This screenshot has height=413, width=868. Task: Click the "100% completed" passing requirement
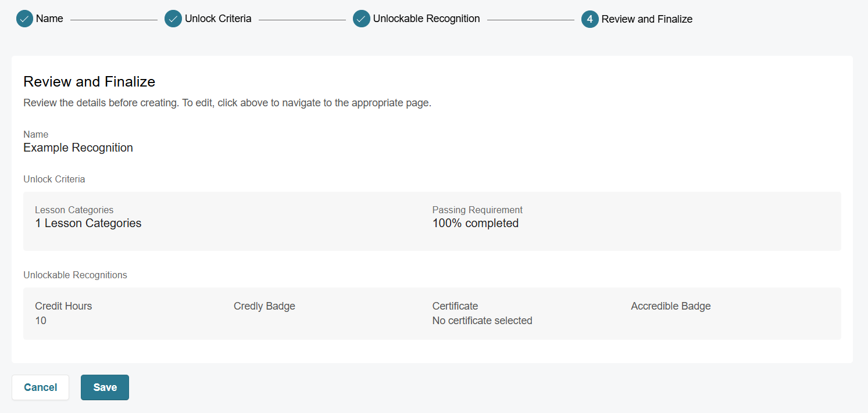475,223
